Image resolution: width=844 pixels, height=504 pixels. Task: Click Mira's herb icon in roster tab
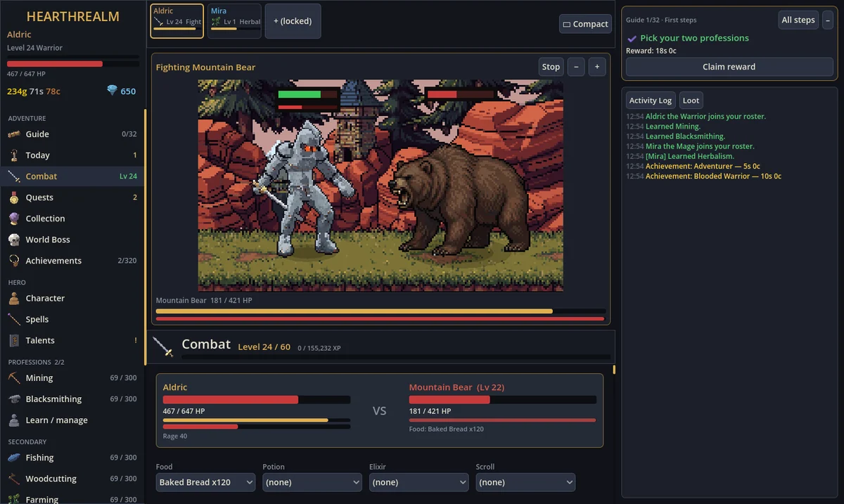216,22
